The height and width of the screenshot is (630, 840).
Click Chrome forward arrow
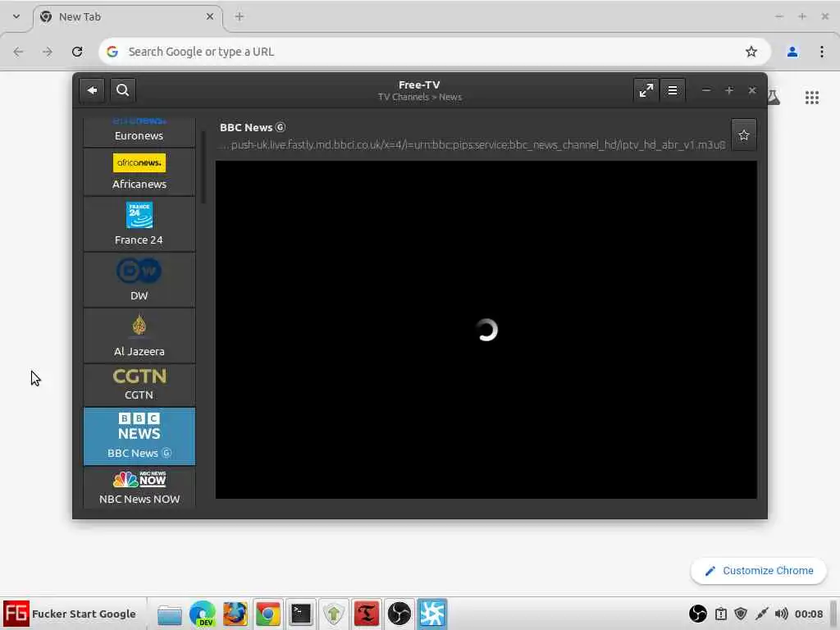[48, 52]
